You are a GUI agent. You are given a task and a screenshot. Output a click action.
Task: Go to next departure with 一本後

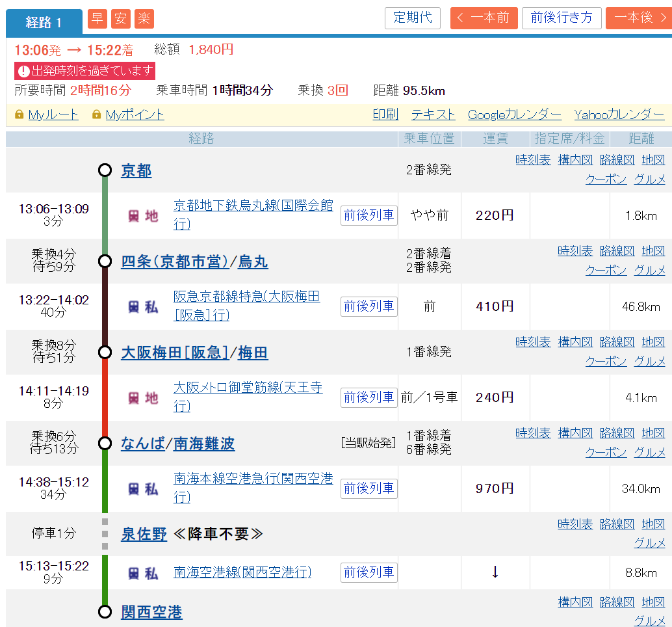point(638,18)
